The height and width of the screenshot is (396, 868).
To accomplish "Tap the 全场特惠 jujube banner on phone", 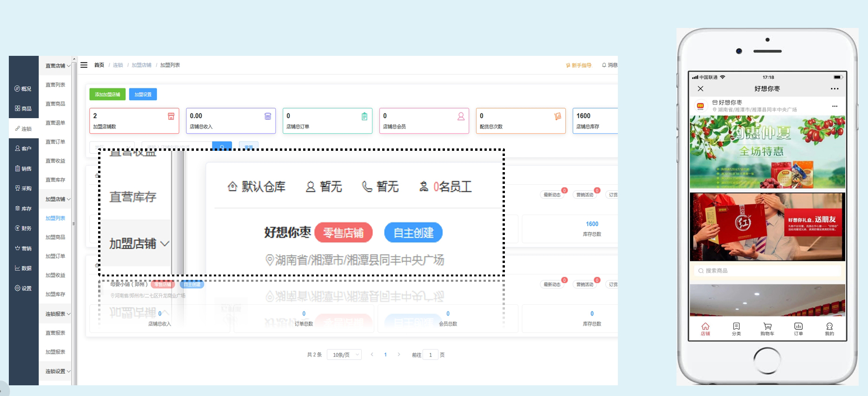I will [768, 152].
